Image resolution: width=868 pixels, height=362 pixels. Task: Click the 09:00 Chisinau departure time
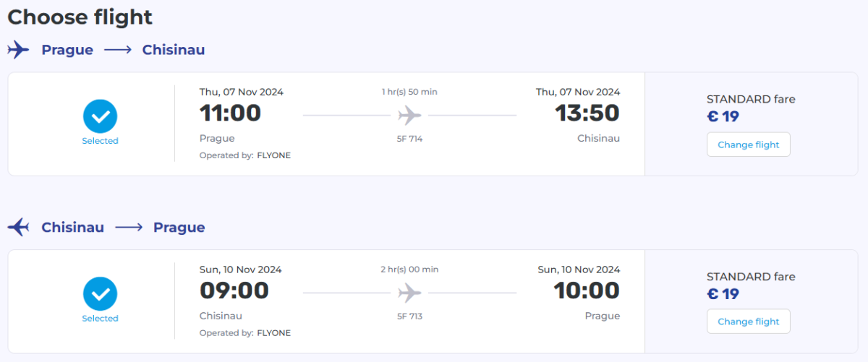234,290
